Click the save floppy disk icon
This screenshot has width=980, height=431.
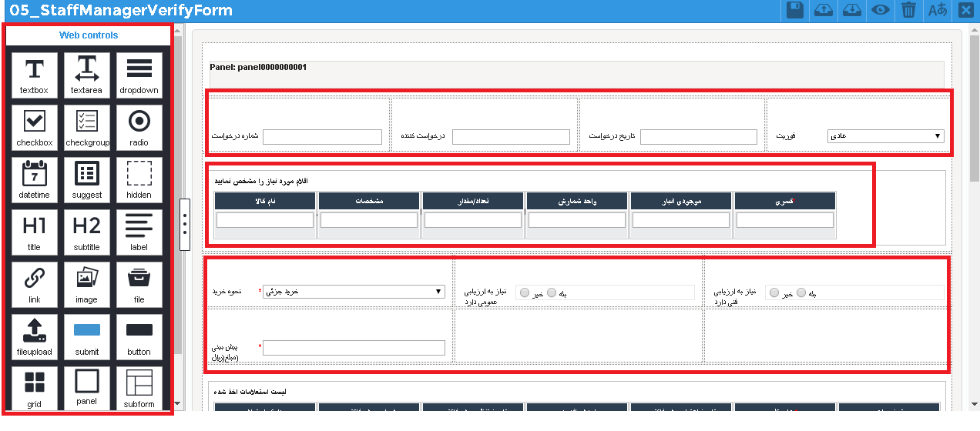[x=794, y=10]
